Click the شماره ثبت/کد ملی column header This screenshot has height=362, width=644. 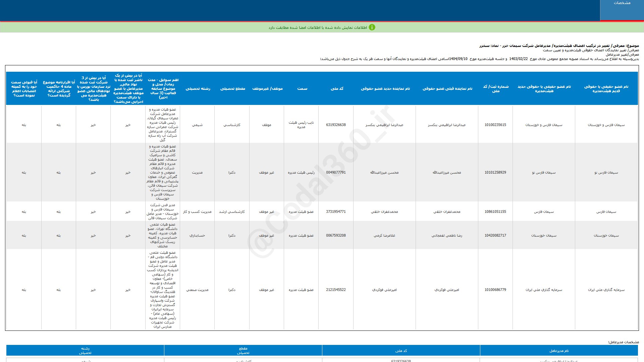(495, 88)
